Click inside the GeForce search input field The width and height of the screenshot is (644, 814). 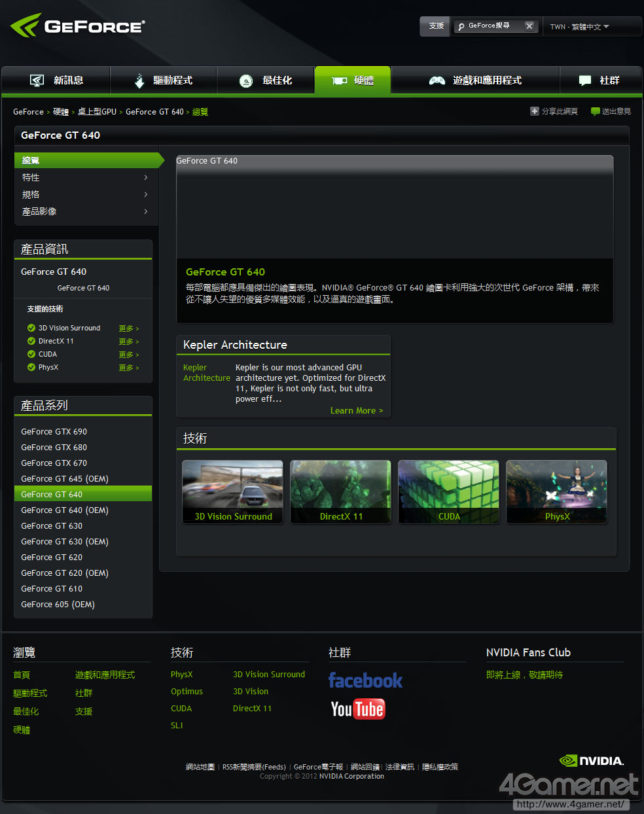495,26
